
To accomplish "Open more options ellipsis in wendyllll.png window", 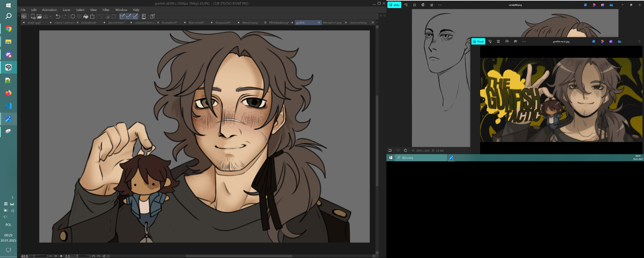I will point(440,5).
